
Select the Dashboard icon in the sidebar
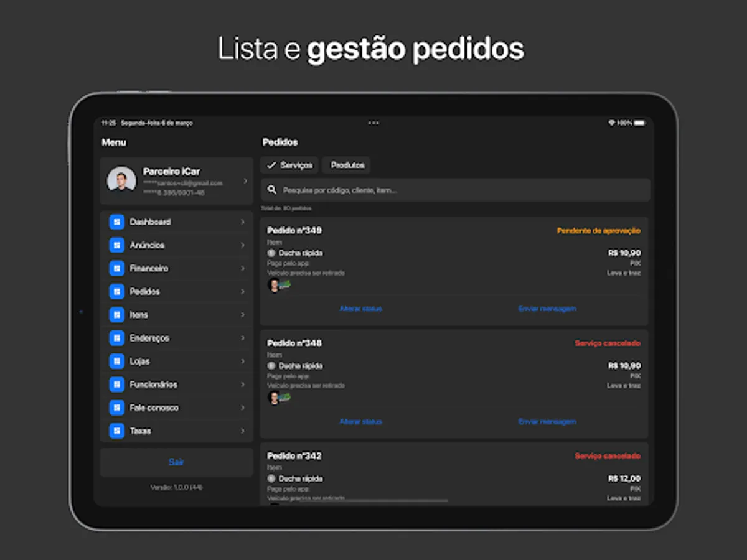(116, 222)
